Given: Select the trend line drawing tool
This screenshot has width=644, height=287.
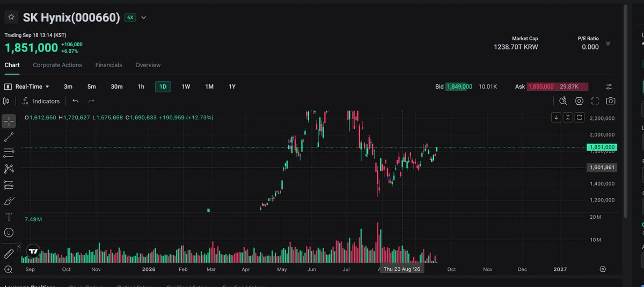Looking at the screenshot, I should click(9, 137).
